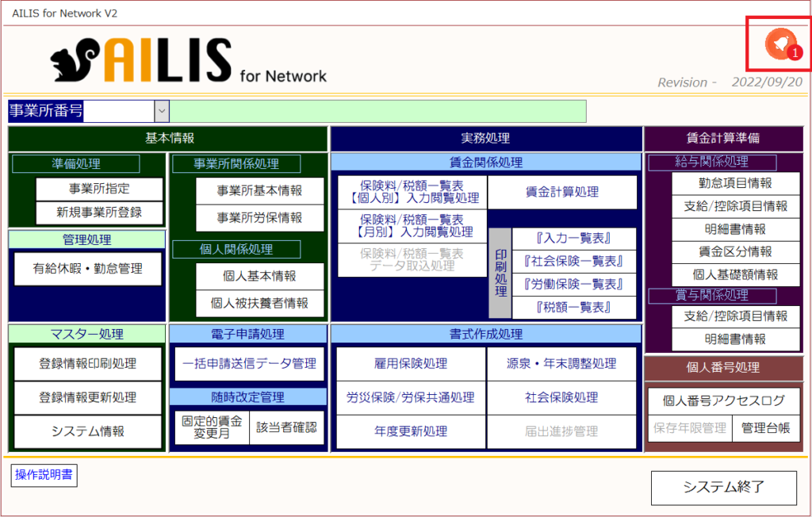Launch 賃金計算処理
812x517 pixels.
[x=562, y=192]
